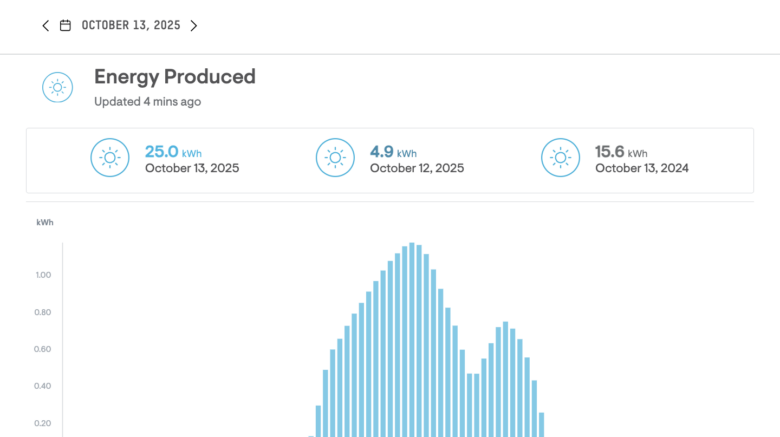Select the 4.9 kWh production value
Screen dimensions: 780x437
point(381,152)
